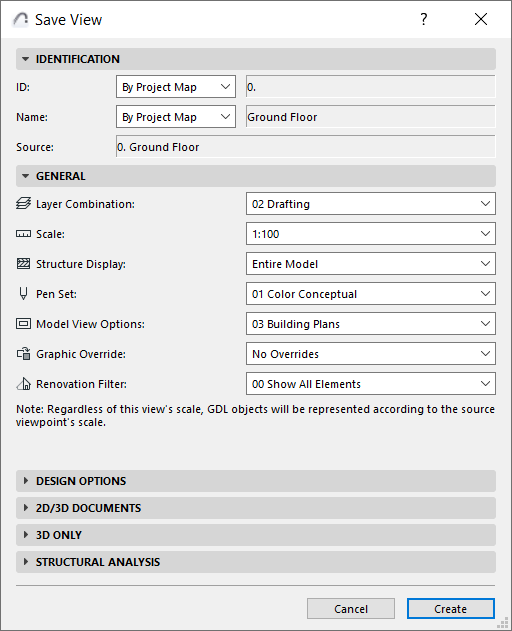This screenshot has height=631, width=512.
Task: Open the ID By Project Map dropdown
Action: 176,87
